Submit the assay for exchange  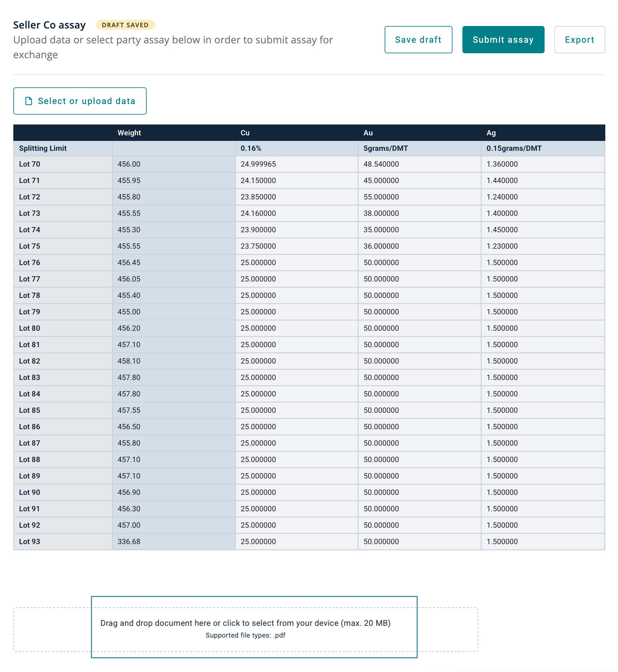(x=503, y=40)
